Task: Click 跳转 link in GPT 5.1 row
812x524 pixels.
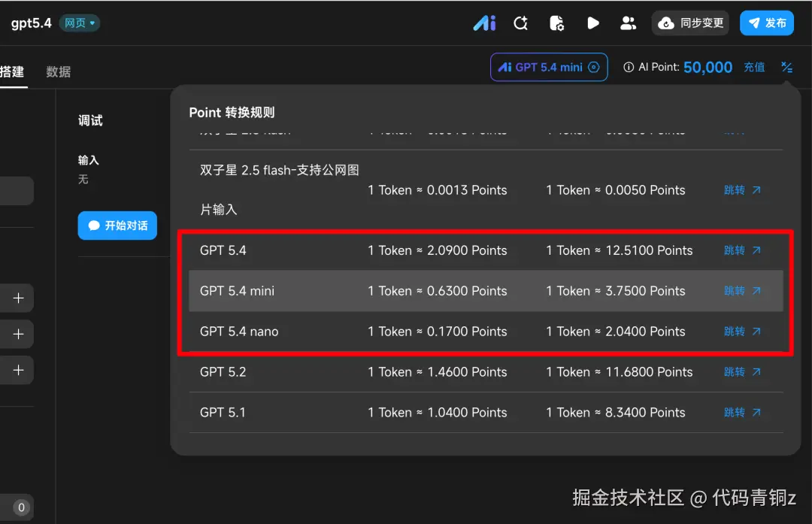Action: (x=742, y=412)
